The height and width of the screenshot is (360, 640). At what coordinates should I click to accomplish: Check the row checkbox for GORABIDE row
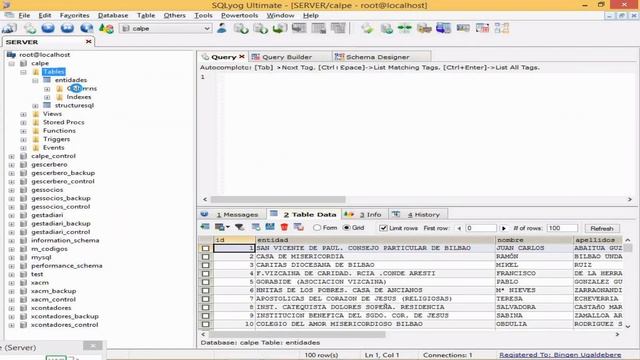[205, 282]
